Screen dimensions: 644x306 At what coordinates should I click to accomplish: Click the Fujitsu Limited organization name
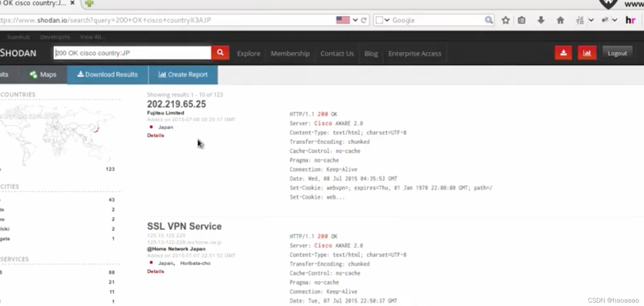click(x=165, y=113)
